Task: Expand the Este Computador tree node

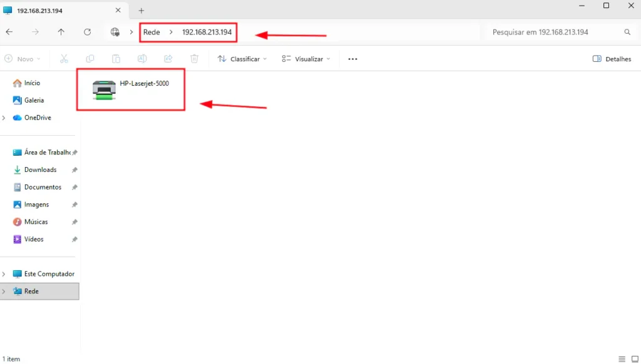Action: pyautogui.click(x=4, y=274)
